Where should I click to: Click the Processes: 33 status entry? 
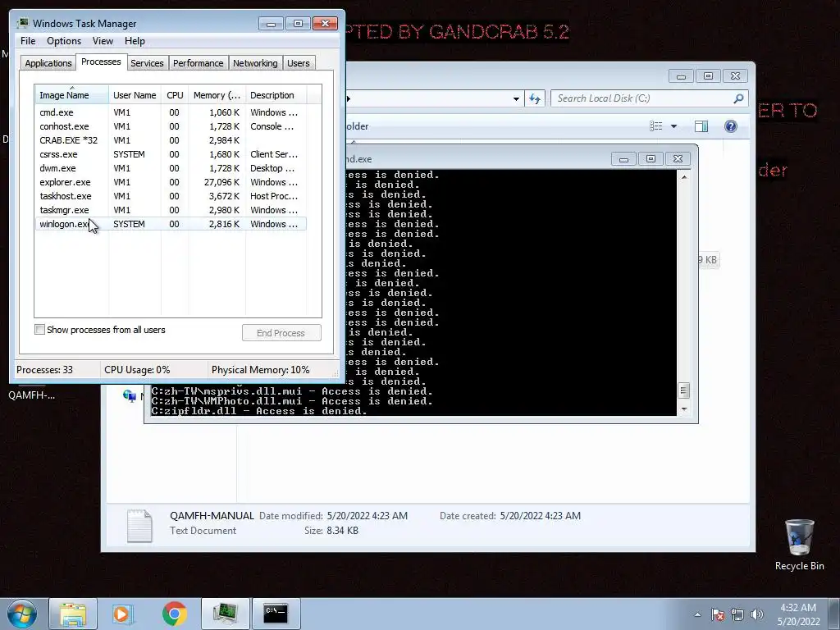coord(44,370)
